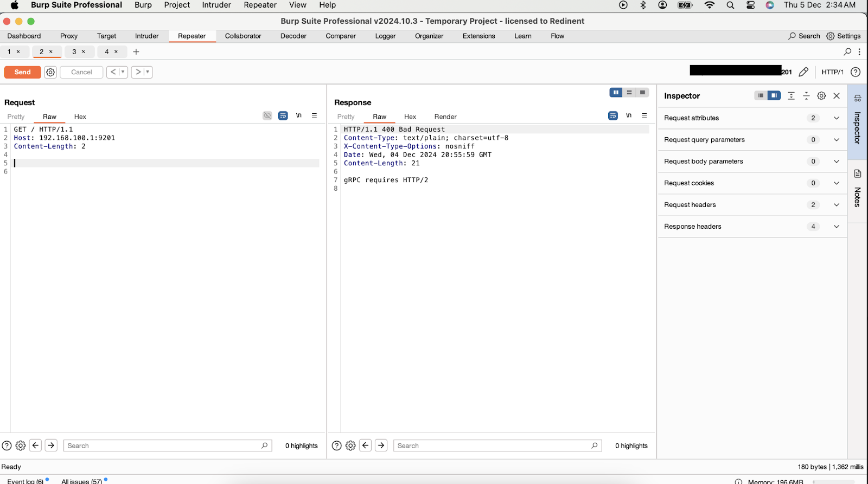
Task: Click the Repeater tab search magnifier icon
Action: click(847, 51)
